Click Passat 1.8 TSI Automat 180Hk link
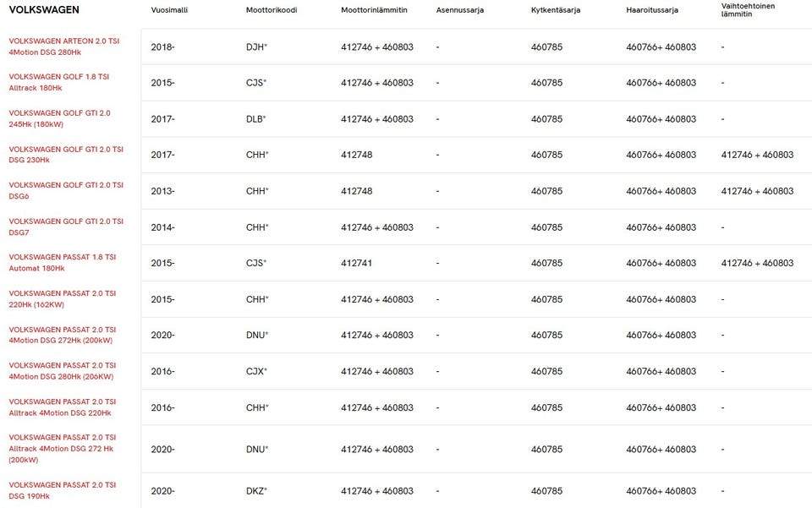The height and width of the screenshot is (508, 812). point(63,262)
